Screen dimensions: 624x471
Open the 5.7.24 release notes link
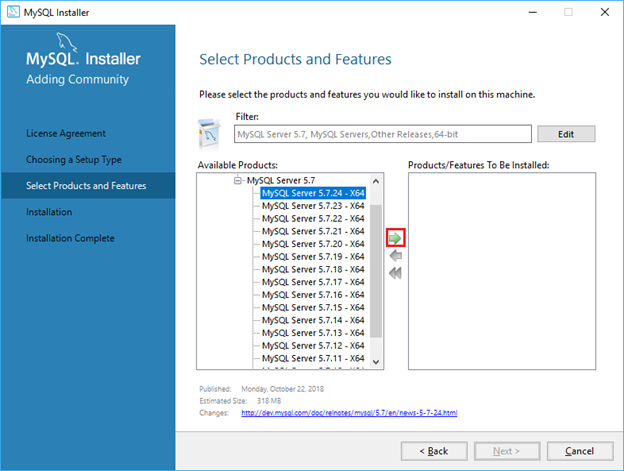point(349,413)
